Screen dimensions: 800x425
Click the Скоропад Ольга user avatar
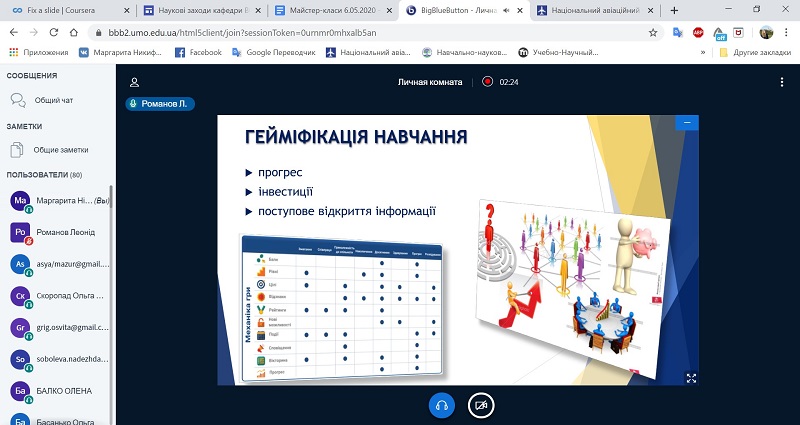coord(19,296)
